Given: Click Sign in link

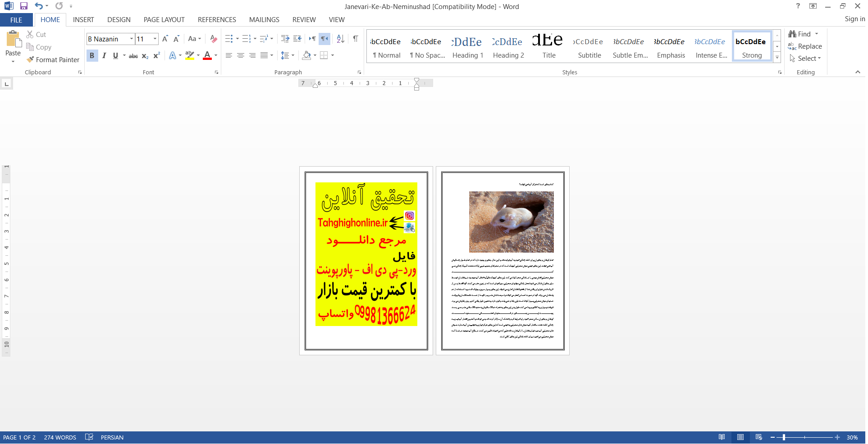Looking at the screenshot, I should click(854, 19).
